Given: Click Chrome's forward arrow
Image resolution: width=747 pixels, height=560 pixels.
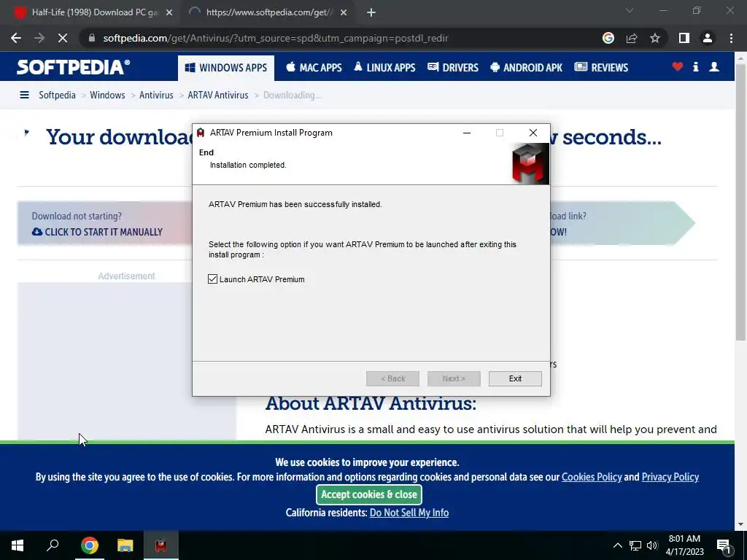Looking at the screenshot, I should 39,38.
